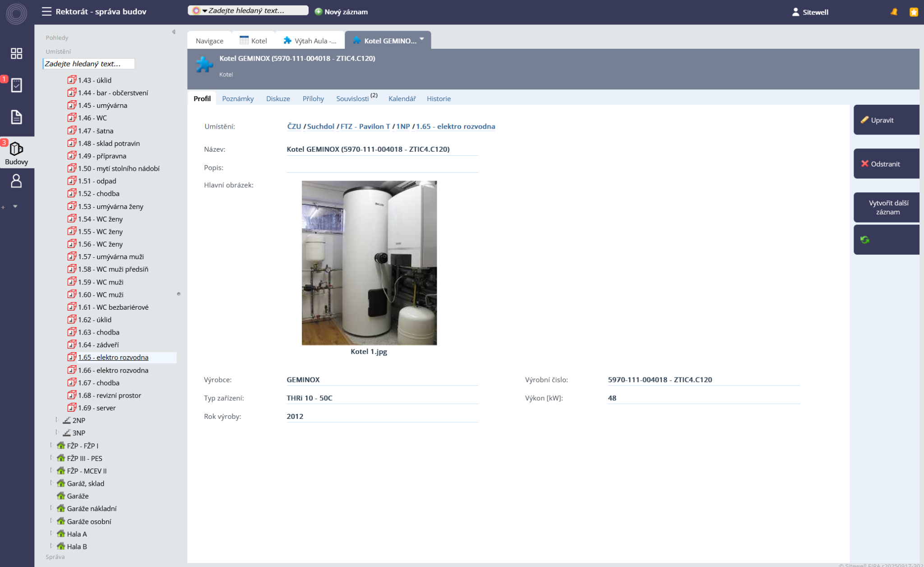Open the documents icon in left sidebar
This screenshot has height=567, width=924.
click(x=16, y=117)
